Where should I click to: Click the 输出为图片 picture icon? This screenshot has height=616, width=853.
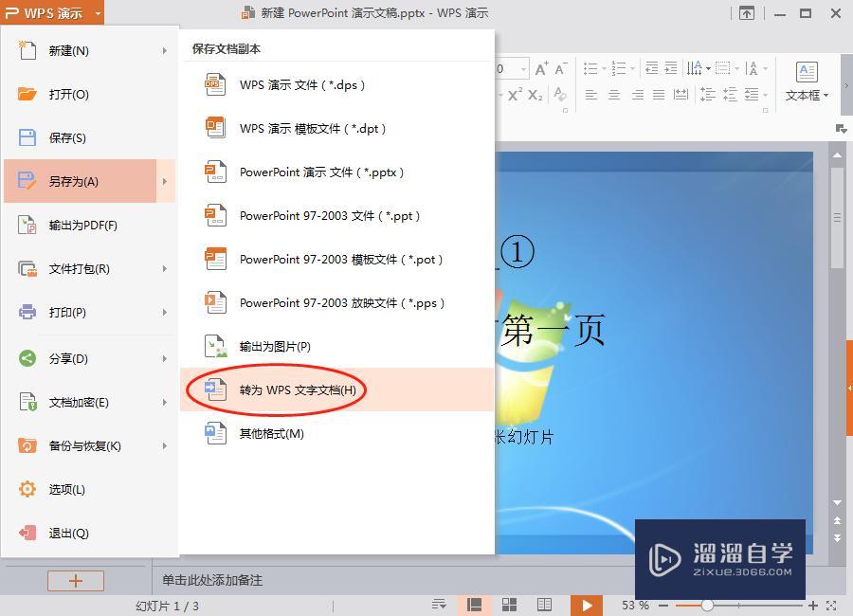215,346
